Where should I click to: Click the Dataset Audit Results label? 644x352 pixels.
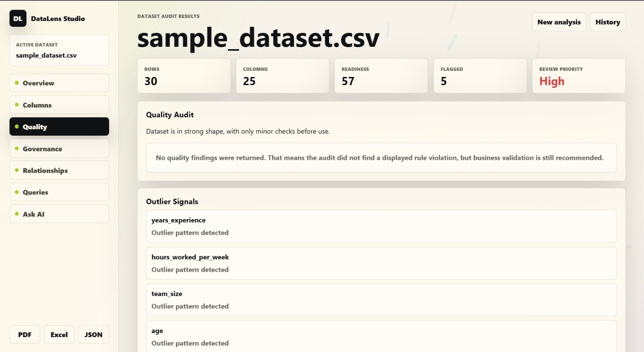[x=168, y=17]
